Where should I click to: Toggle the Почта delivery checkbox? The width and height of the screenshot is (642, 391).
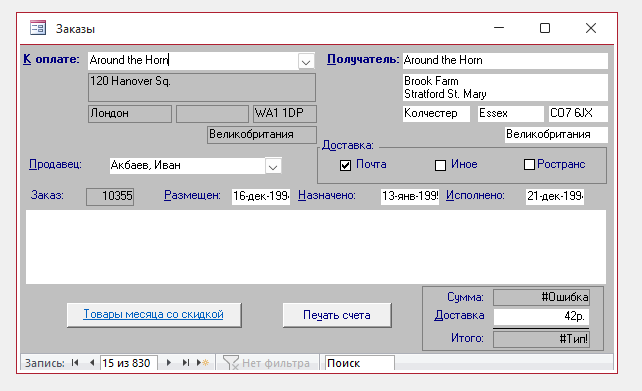[x=346, y=165]
